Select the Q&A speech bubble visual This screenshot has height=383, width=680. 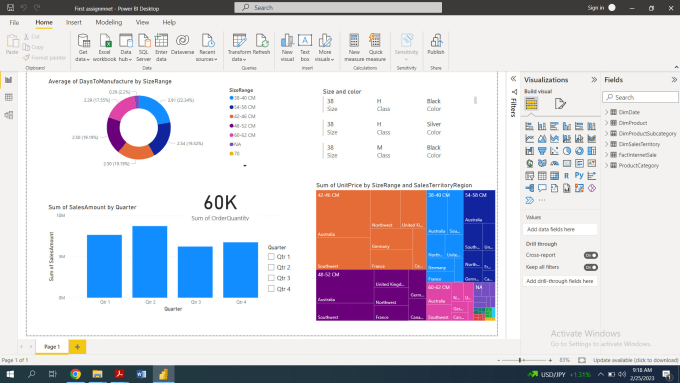[x=542, y=188]
